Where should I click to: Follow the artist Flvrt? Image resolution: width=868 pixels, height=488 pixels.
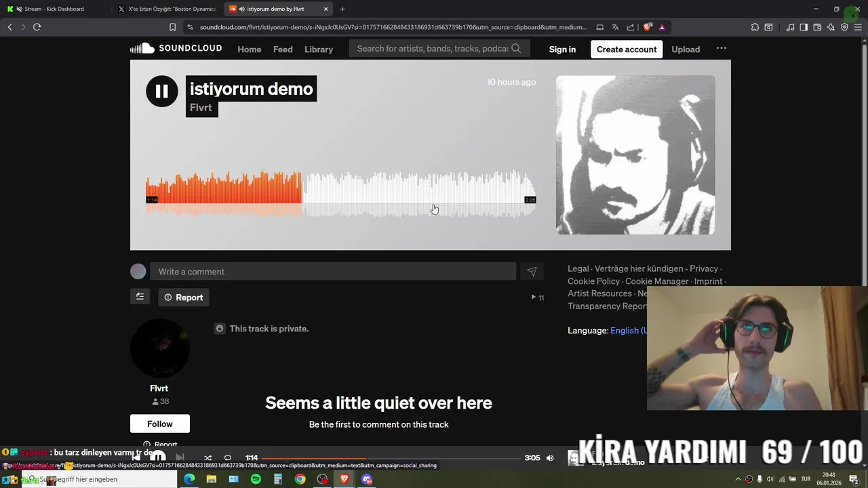point(160,424)
